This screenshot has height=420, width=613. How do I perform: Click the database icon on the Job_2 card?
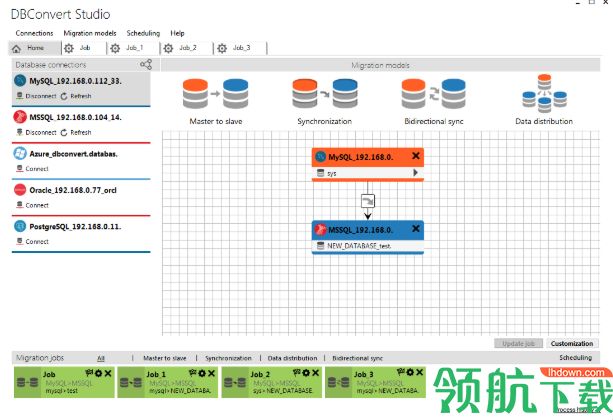[235, 382]
